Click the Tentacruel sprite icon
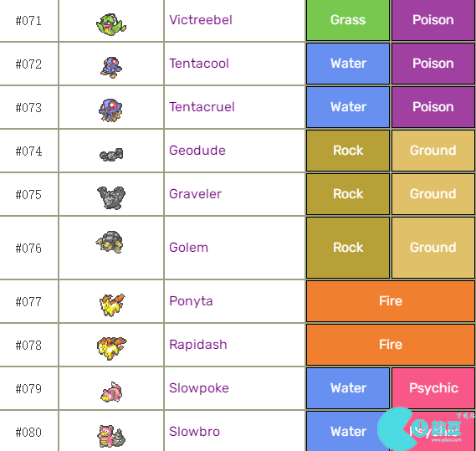The image size is (476, 451). [110, 110]
